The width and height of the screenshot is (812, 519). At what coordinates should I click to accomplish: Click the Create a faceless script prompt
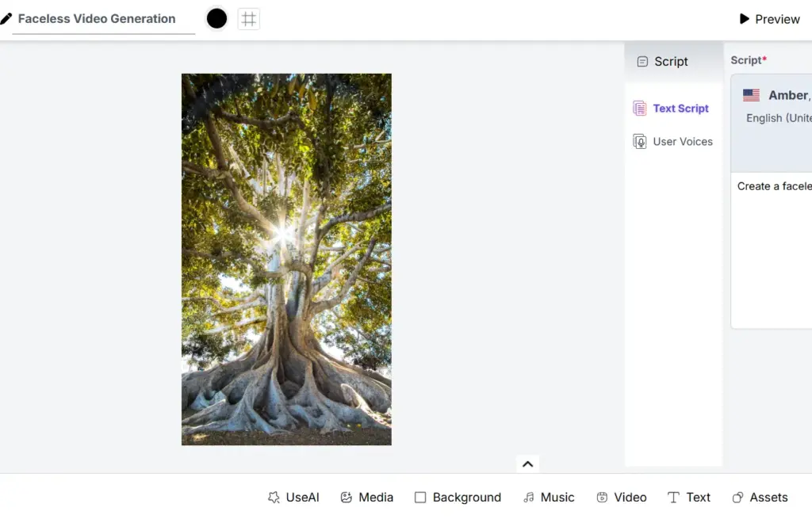click(773, 185)
